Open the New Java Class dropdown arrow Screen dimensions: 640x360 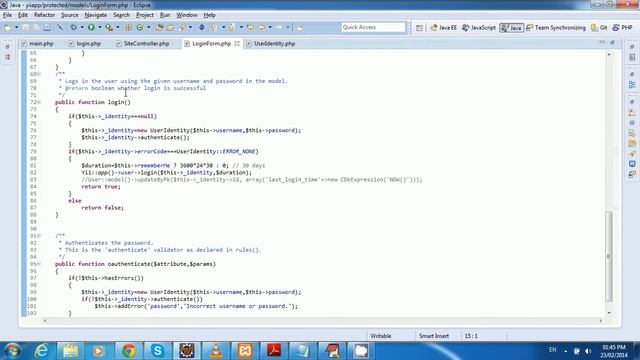149,27
